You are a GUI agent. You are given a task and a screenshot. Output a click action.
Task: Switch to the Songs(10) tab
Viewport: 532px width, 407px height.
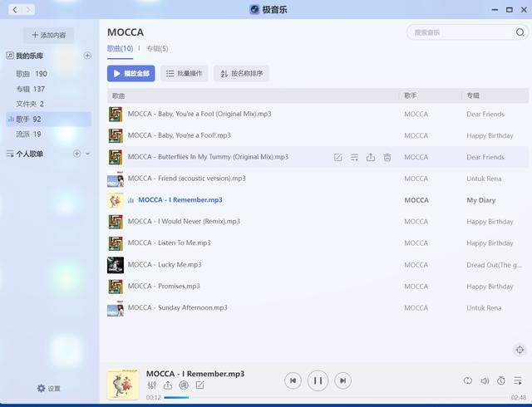tap(120, 48)
